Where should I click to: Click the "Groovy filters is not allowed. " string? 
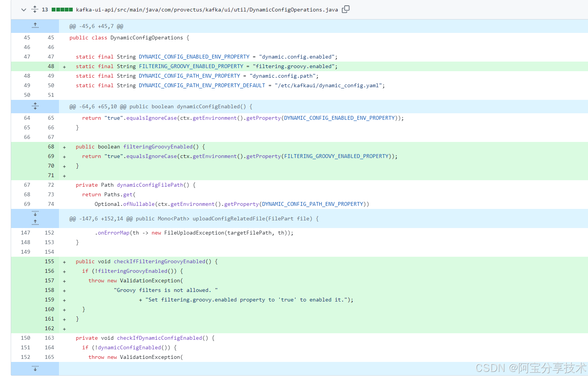pos(166,290)
